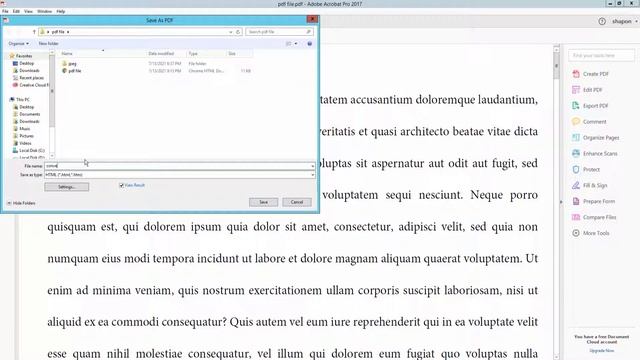
Task: Open the Edit menu
Action: tap(16, 11)
